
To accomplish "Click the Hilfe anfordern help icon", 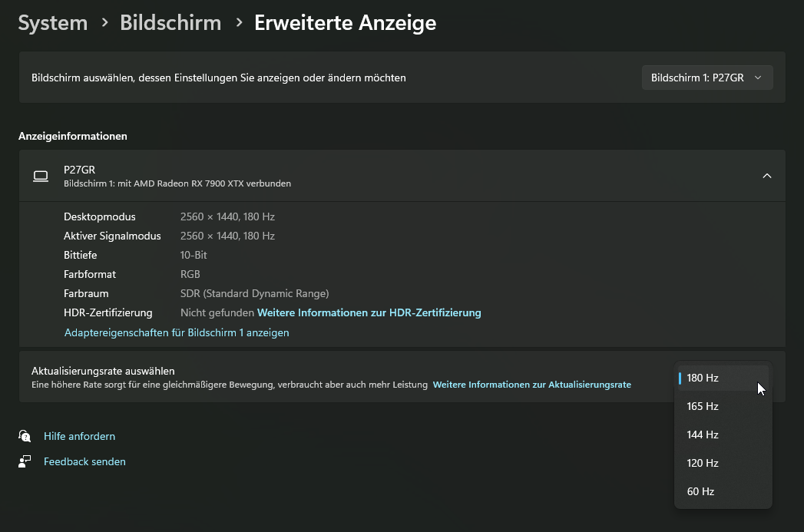I will (x=25, y=436).
